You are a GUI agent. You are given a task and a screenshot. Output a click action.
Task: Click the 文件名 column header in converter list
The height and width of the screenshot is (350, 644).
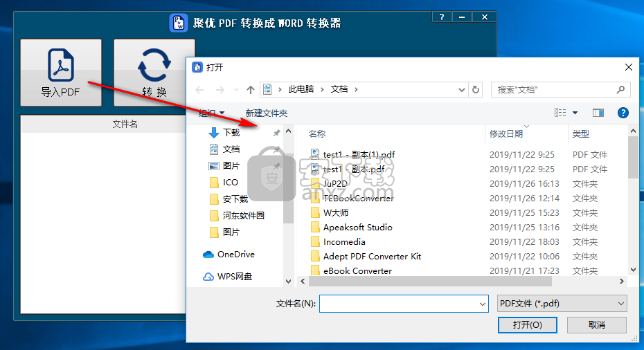click(125, 125)
